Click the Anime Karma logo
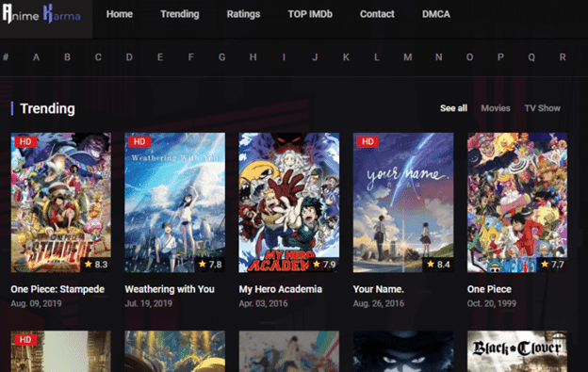This screenshot has width=588, height=372. tap(41, 14)
